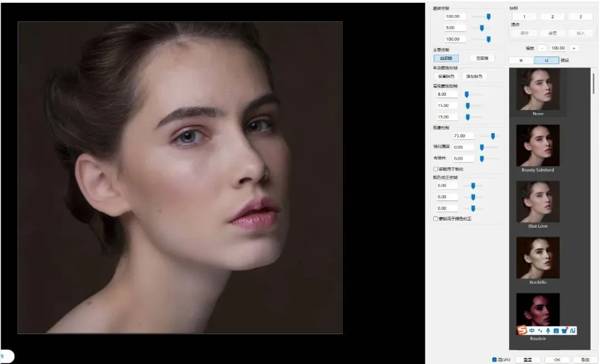Select the Boudoir preset thumbnail
This screenshot has width=599, height=364.
click(x=538, y=314)
